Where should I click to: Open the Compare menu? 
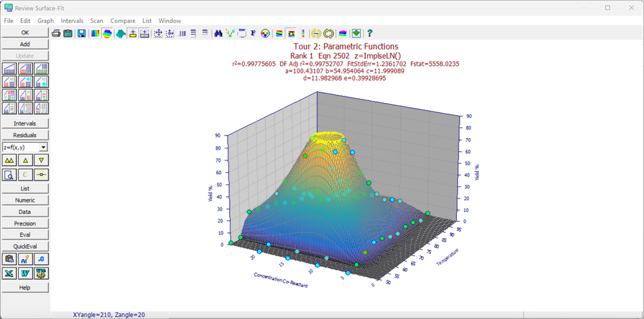pyautogui.click(x=123, y=20)
